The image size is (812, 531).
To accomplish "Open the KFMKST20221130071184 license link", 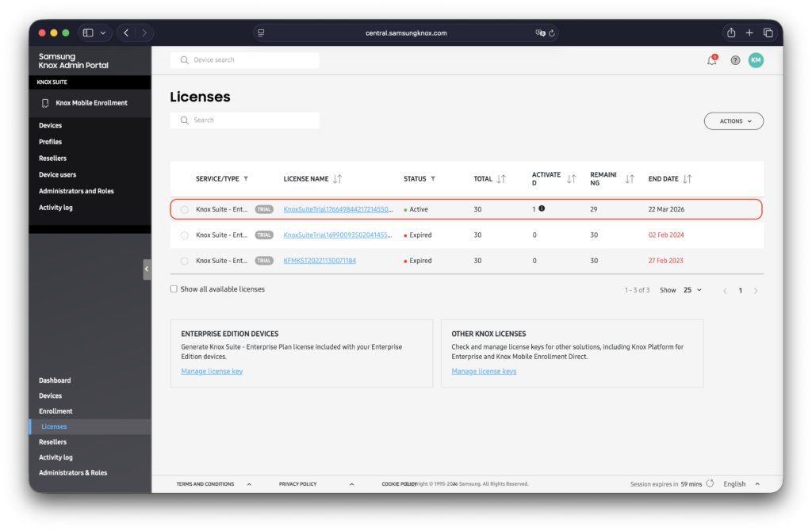I will (x=320, y=261).
